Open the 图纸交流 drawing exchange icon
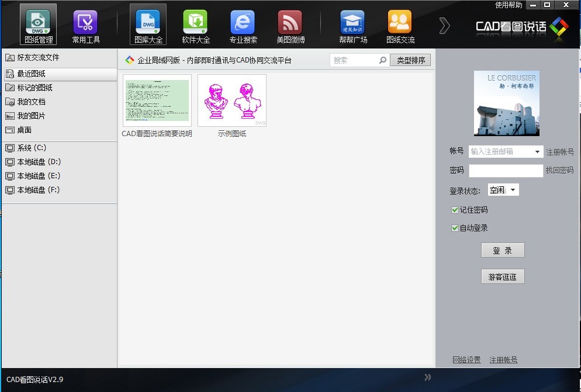This screenshot has height=392, width=581. point(400,23)
